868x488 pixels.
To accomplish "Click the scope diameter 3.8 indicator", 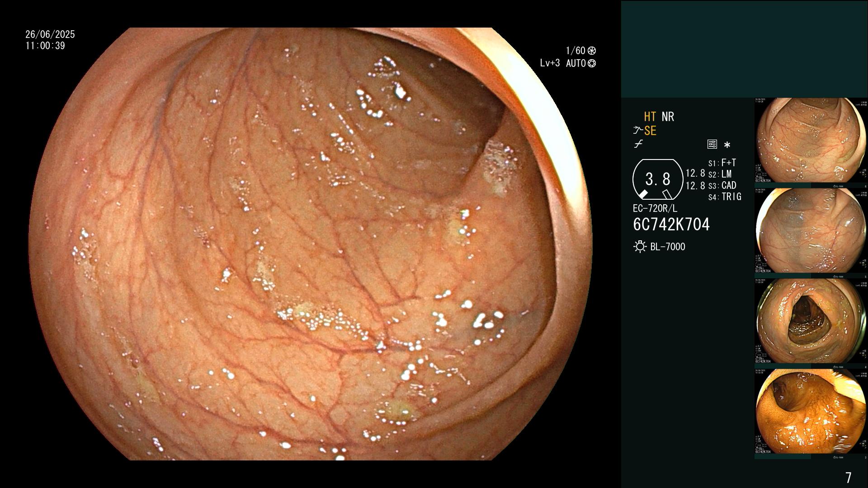I will (x=657, y=179).
